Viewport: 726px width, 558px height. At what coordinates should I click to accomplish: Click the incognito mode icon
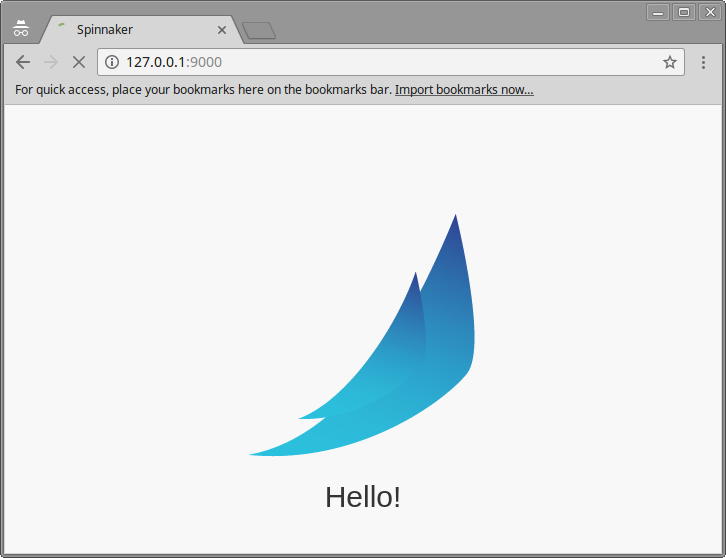point(21,28)
